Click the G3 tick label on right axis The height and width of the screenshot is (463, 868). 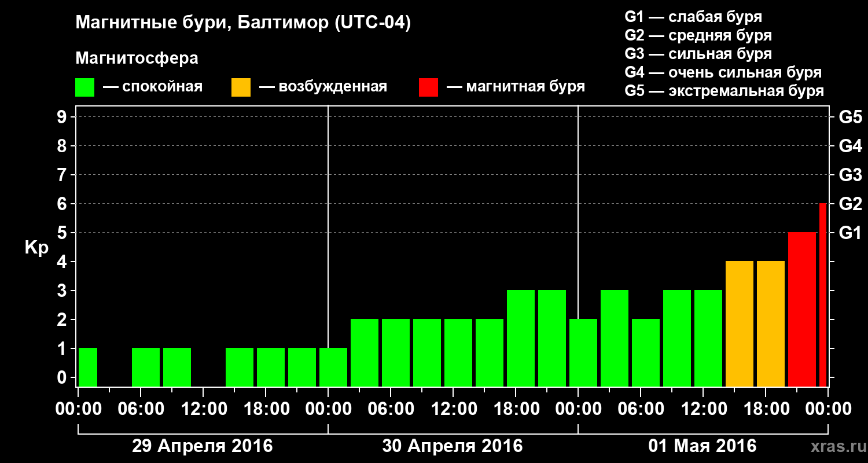point(851,175)
